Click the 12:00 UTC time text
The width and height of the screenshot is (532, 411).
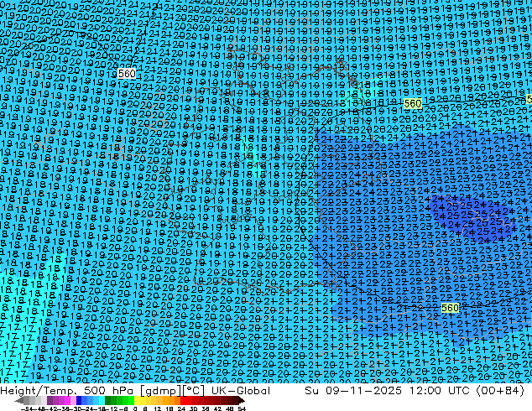tap(439, 391)
